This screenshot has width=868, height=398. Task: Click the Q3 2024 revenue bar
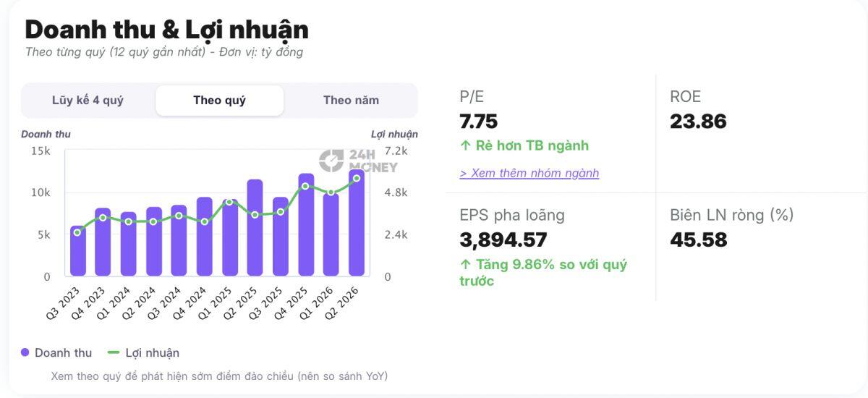click(179, 241)
